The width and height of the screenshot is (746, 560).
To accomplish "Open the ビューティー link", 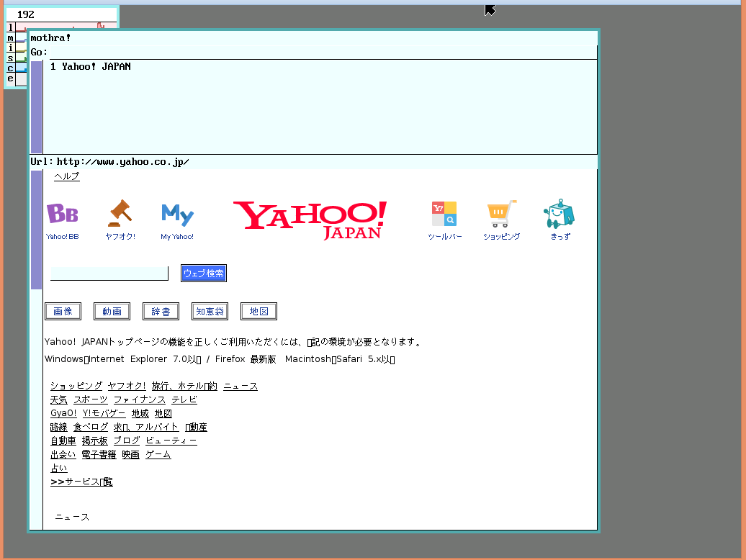I will [x=171, y=441].
